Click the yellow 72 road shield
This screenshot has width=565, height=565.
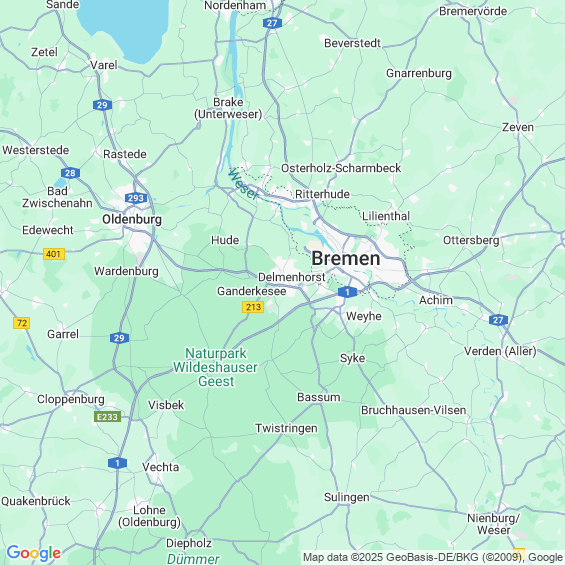(x=22, y=323)
